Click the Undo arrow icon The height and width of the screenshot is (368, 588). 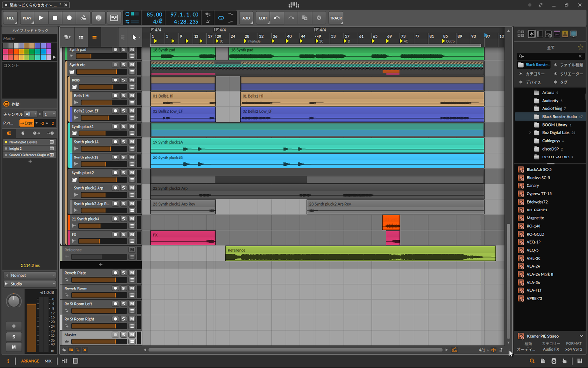point(277,18)
